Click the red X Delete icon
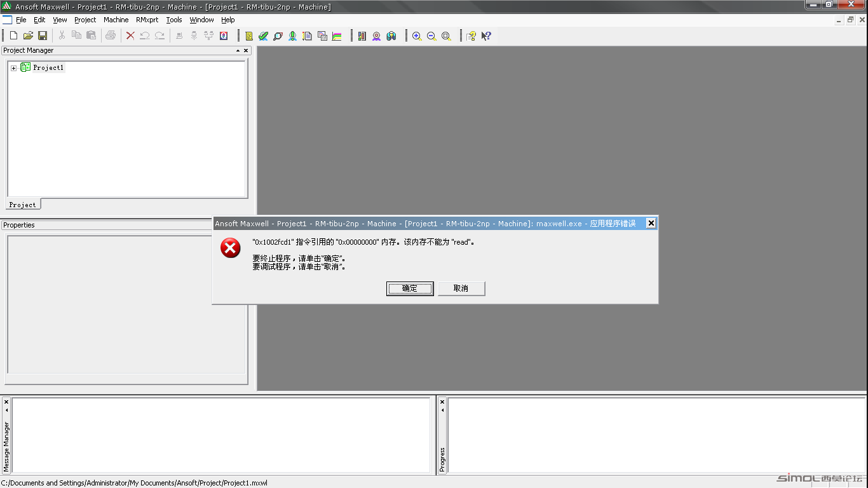 click(130, 36)
